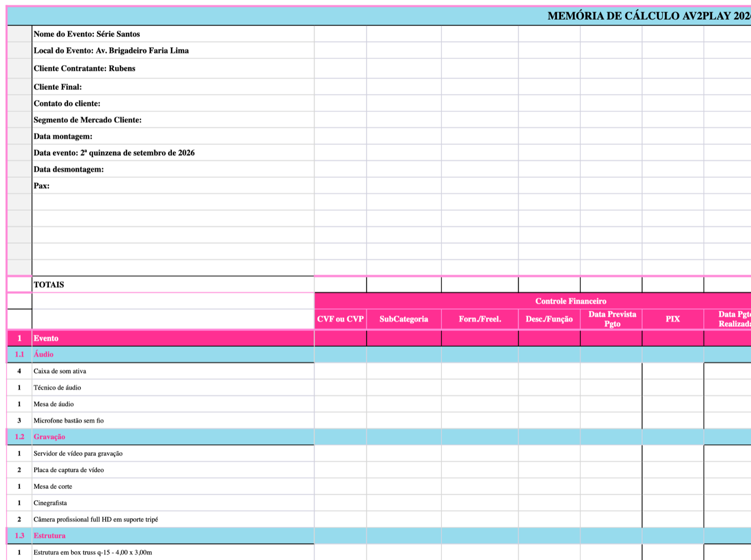This screenshot has height=560, width=751.
Task: Select the 'MEMÓRIA DE CÁLCULO AV2PLAY' title cell
Action: pos(379,16)
